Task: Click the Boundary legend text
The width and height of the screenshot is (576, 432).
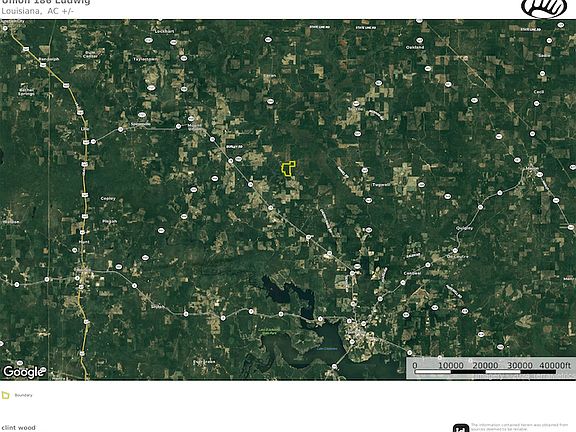Action: [24, 395]
